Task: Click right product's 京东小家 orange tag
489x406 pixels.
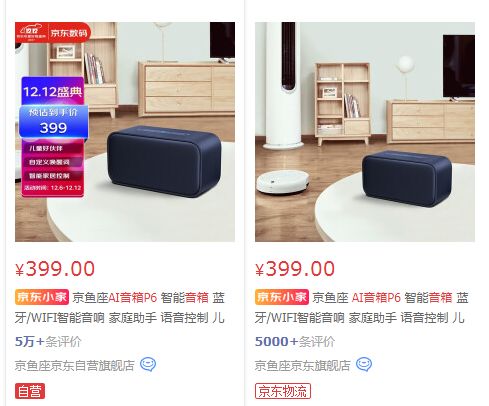Action: (282, 297)
